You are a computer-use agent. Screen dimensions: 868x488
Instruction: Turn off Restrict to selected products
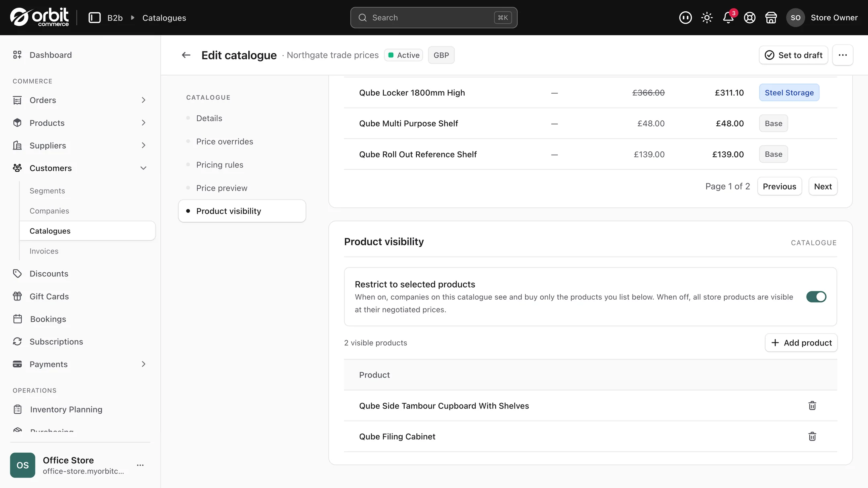pos(816,297)
